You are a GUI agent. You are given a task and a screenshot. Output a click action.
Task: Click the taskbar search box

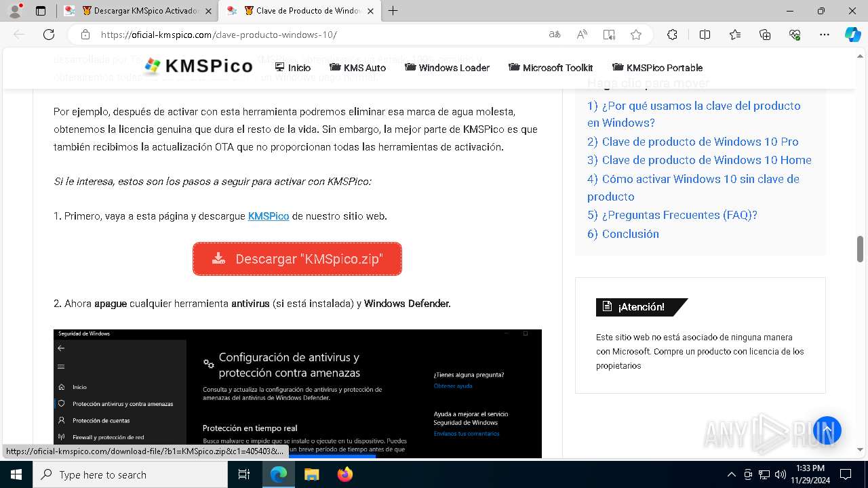coord(130,474)
